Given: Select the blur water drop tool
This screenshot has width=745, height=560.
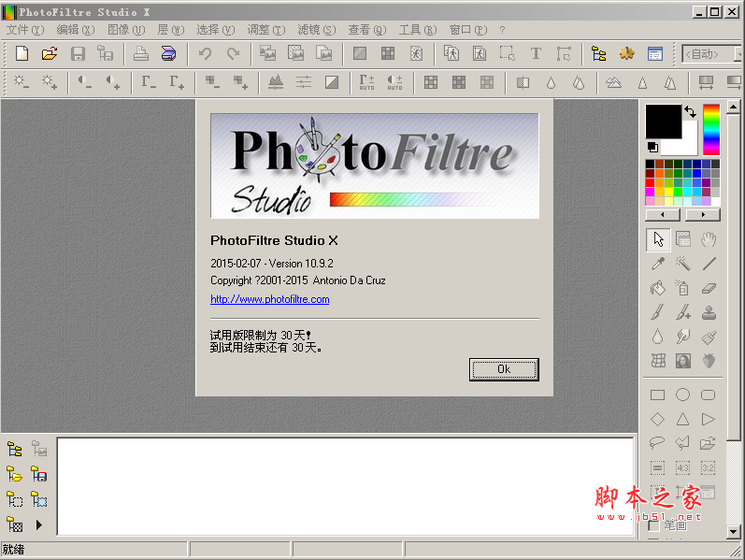Looking at the screenshot, I should pos(657,337).
